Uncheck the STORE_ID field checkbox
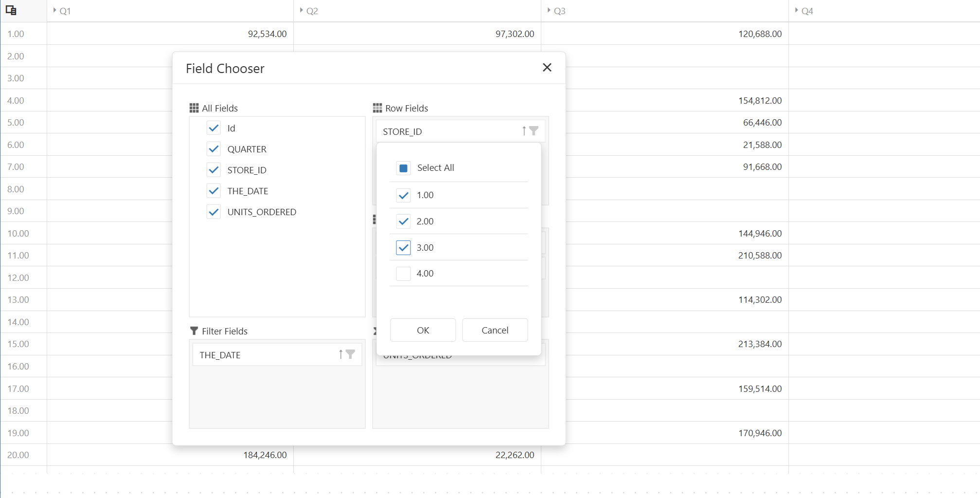This screenshot has height=498, width=980. point(214,170)
